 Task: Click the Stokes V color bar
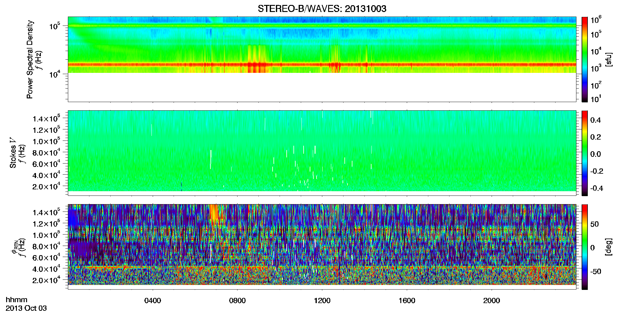[585, 153]
